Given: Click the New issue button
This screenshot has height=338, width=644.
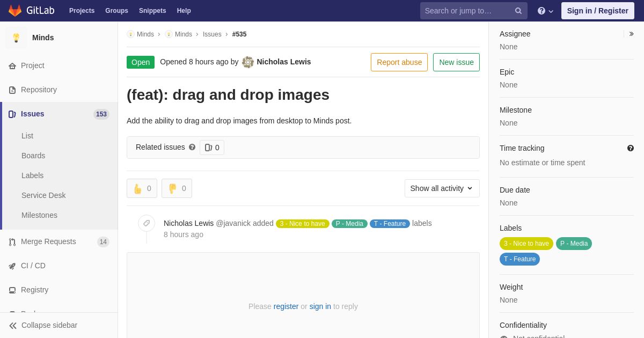Looking at the screenshot, I should 456,62.
